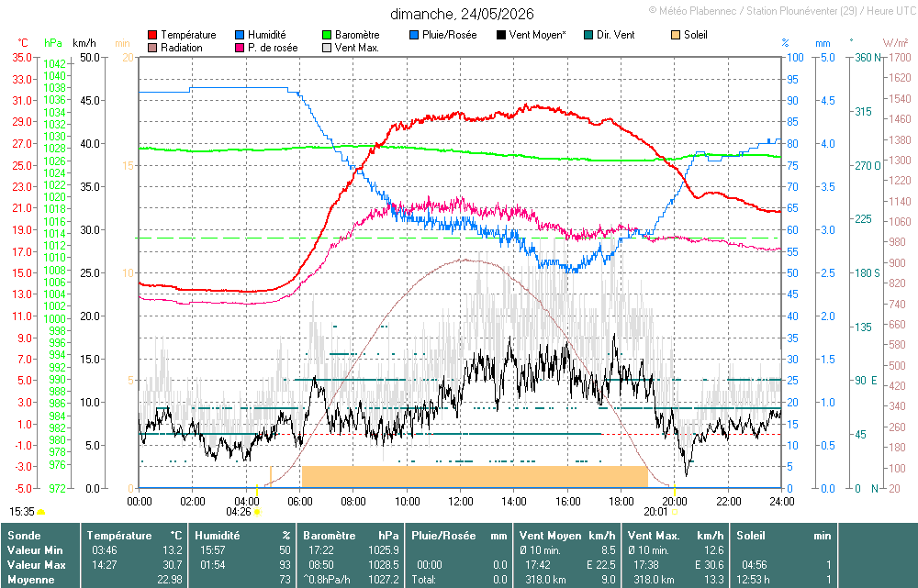This screenshot has width=918, height=588.
Task: Click the mean pressure value 1027.2
Action: tap(384, 580)
